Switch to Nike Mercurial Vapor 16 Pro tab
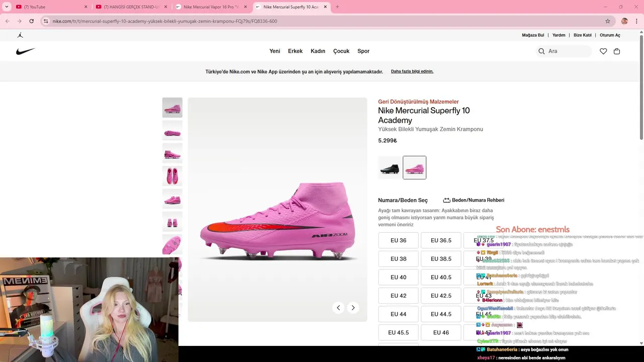The image size is (644, 362). (211, 7)
